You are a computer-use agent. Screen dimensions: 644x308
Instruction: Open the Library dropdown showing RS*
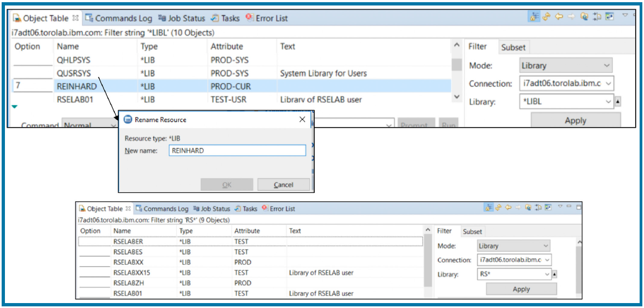pyautogui.click(x=513, y=274)
